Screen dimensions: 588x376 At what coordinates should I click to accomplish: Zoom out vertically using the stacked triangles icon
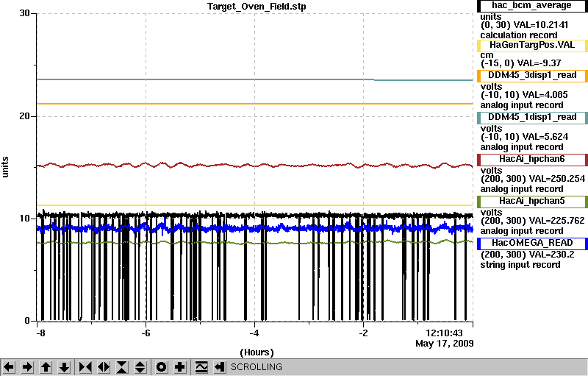click(140, 366)
